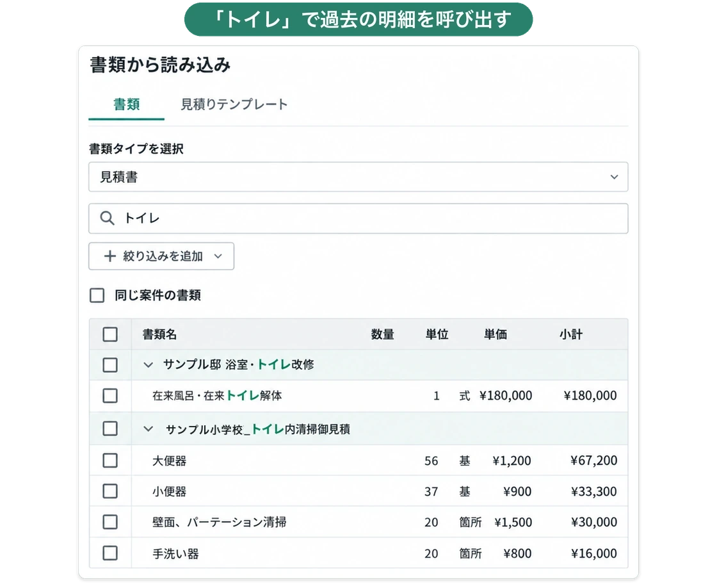
Task: Check the 大便器 row checkbox
Action: tap(110, 461)
